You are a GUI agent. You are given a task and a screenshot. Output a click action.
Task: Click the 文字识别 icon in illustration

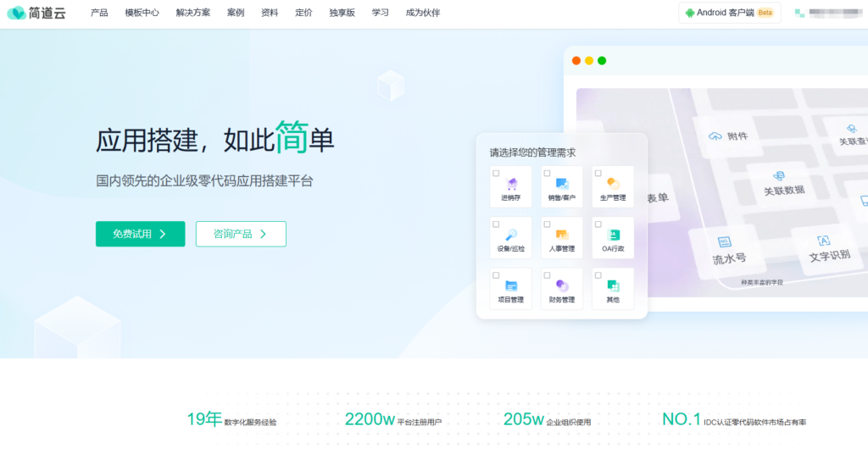823,241
